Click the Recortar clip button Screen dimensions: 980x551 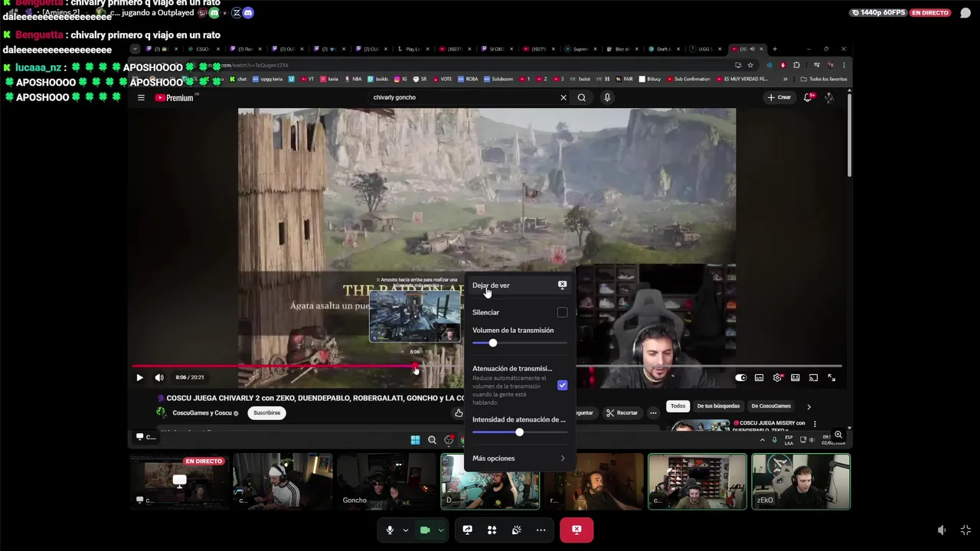pyautogui.click(x=622, y=412)
